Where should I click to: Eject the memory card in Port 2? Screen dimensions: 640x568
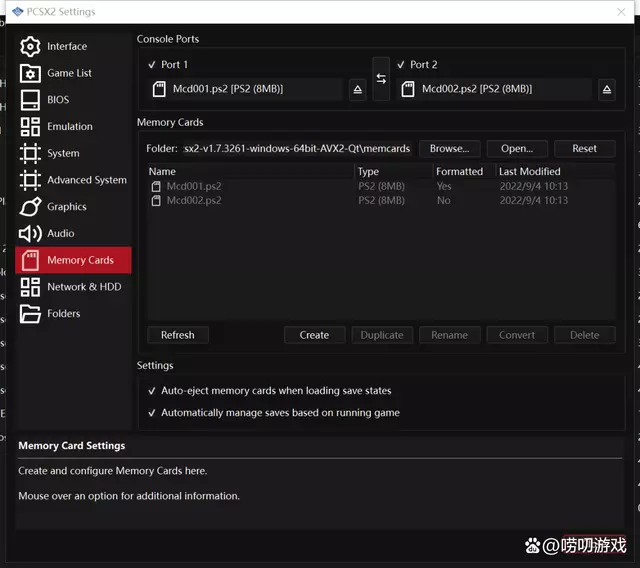coord(607,89)
